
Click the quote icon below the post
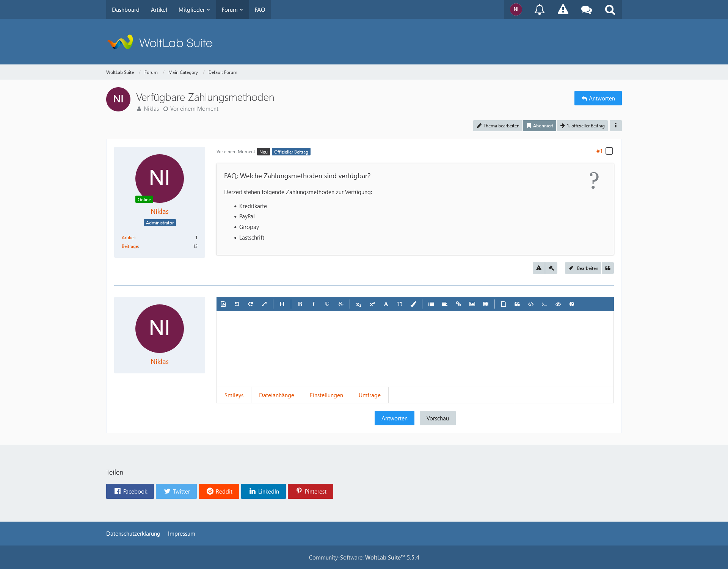(607, 268)
